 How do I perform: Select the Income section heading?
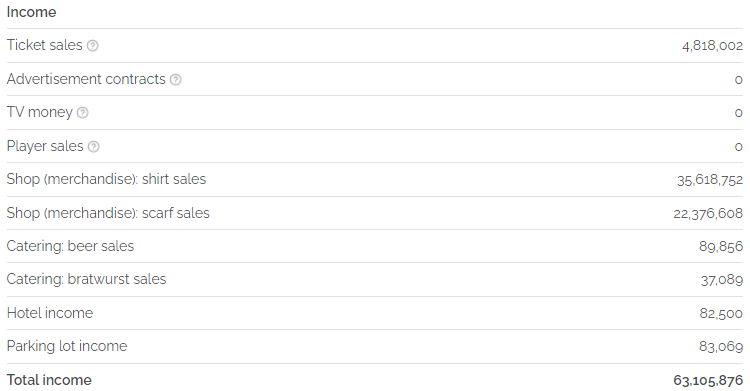32,12
